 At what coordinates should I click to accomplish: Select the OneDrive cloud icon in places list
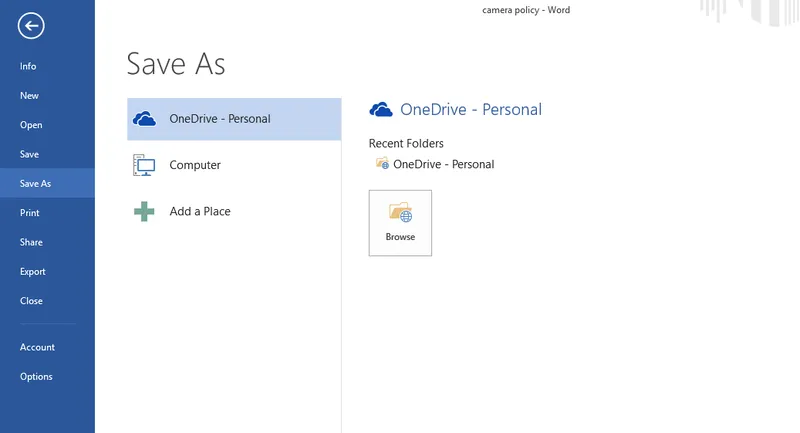(145, 119)
